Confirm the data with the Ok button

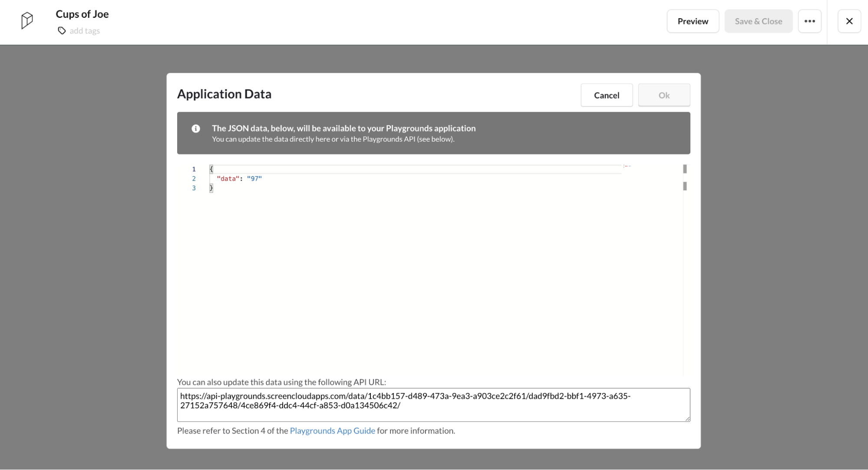pyautogui.click(x=664, y=95)
